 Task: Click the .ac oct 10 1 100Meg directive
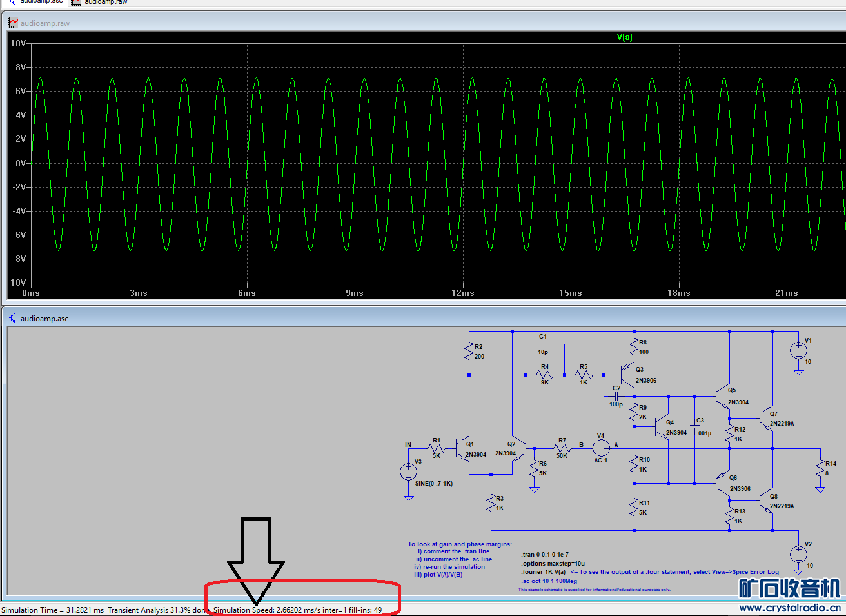pos(549,581)
